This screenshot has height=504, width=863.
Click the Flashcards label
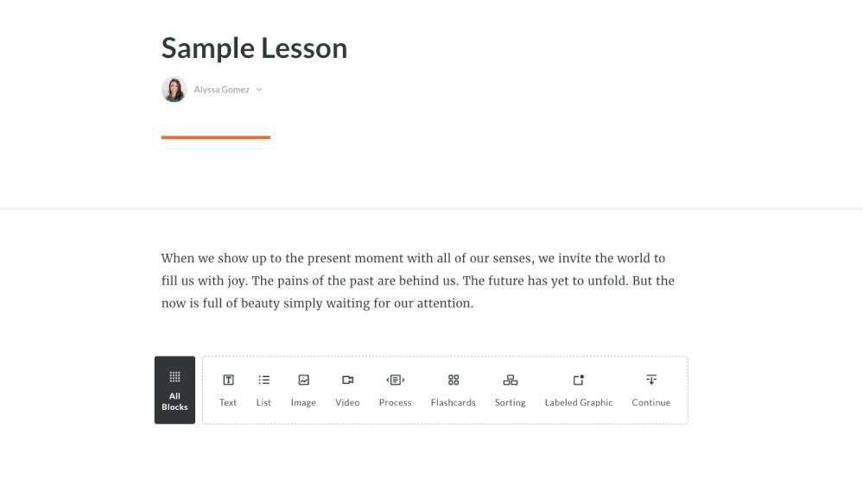click(x=453, y=402)
